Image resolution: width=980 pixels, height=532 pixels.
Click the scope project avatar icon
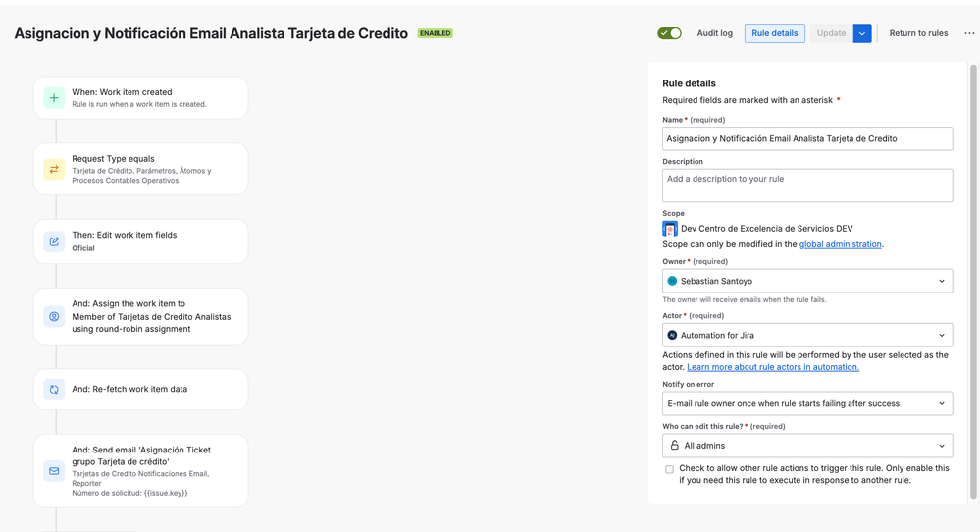click(670, 228)
